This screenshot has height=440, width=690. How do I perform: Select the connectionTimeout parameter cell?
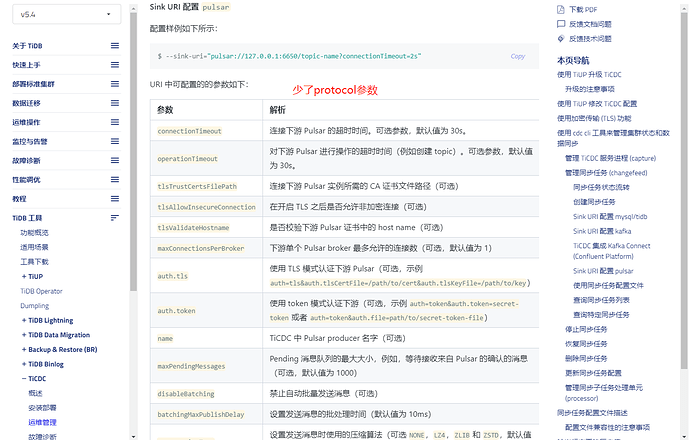tap(206, 131)
